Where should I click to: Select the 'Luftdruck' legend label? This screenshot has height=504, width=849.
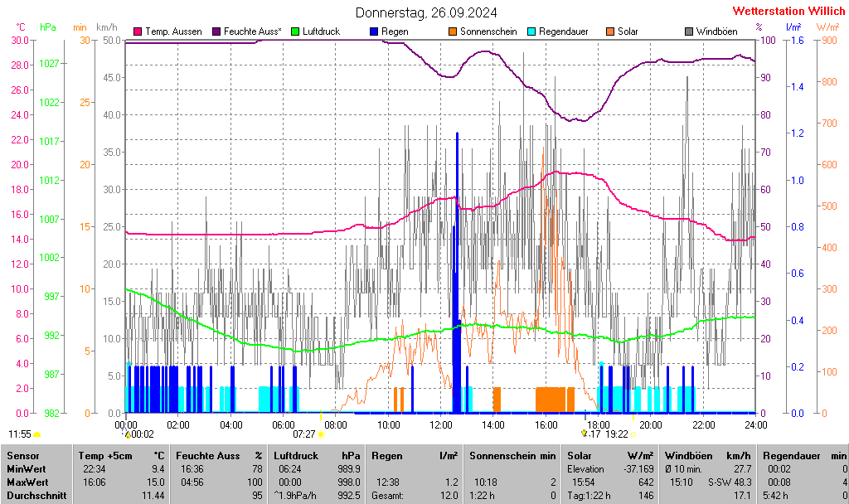click(x=321, y=31)
